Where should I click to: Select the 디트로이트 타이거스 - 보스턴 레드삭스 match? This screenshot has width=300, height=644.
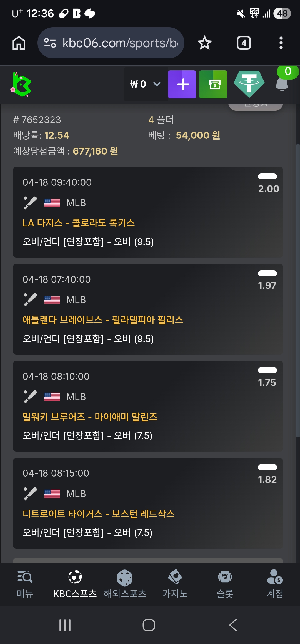99,514
